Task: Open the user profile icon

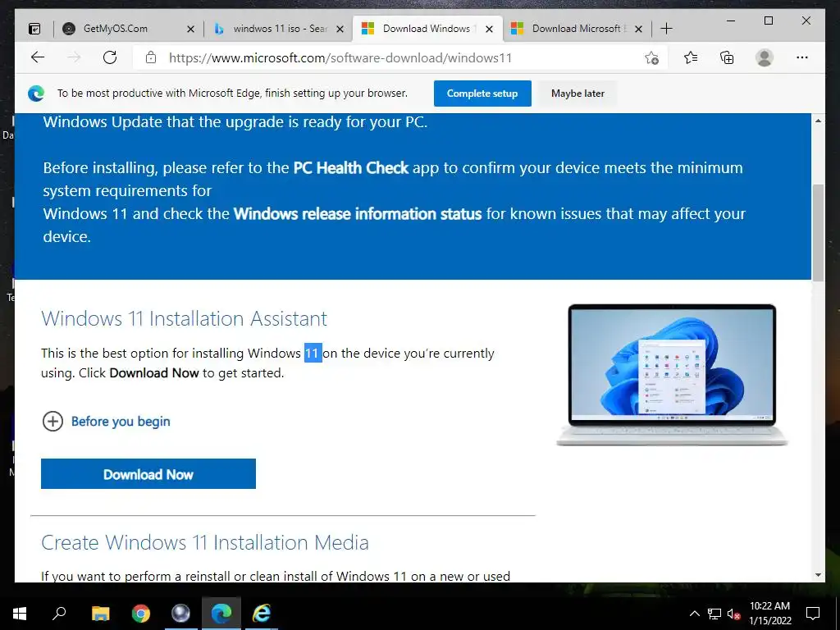Action: [x=765, y=57]
